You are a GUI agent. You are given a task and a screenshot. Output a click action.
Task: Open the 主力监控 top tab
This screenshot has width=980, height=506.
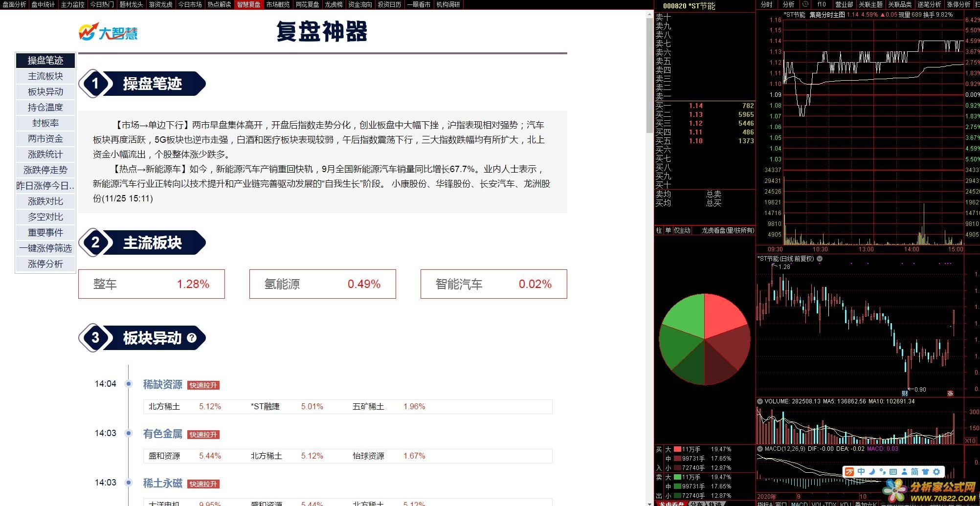click(72, 4)
